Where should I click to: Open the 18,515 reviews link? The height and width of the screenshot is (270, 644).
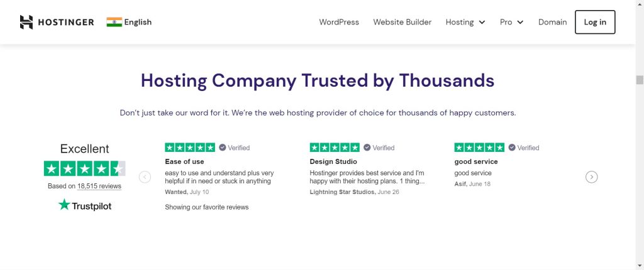point(99,186)
